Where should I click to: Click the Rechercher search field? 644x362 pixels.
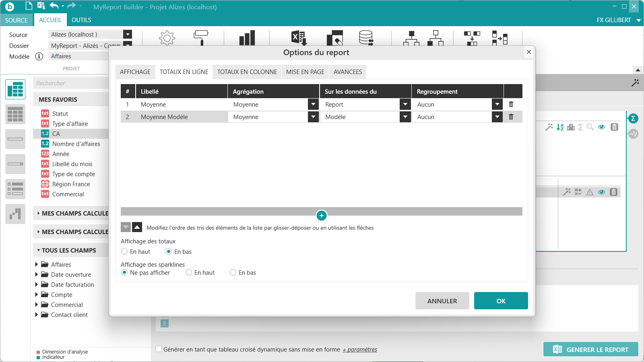tap(71, 83)
